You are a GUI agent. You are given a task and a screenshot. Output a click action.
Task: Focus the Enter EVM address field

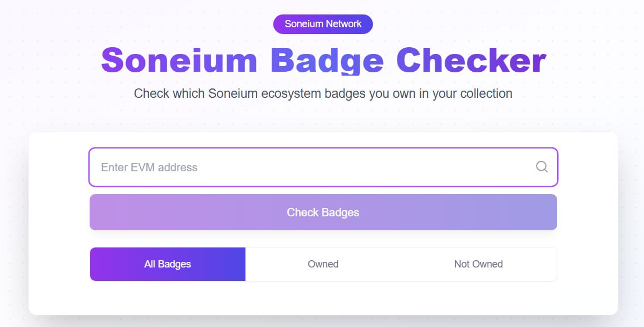click(x=323, y=167)
